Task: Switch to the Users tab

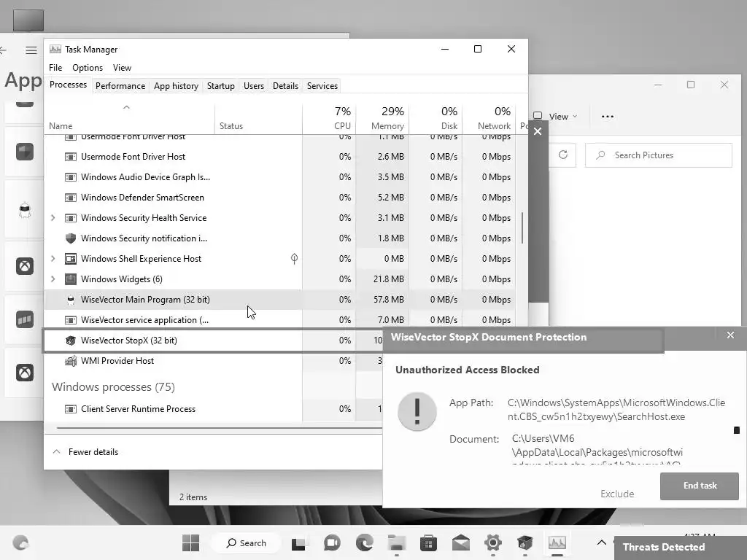Action: pos(253,86)
